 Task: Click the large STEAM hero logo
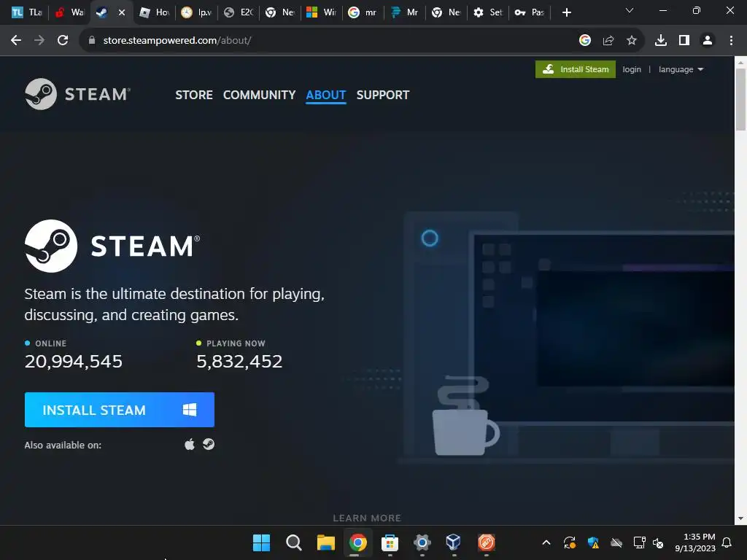[x=112, y=246]
